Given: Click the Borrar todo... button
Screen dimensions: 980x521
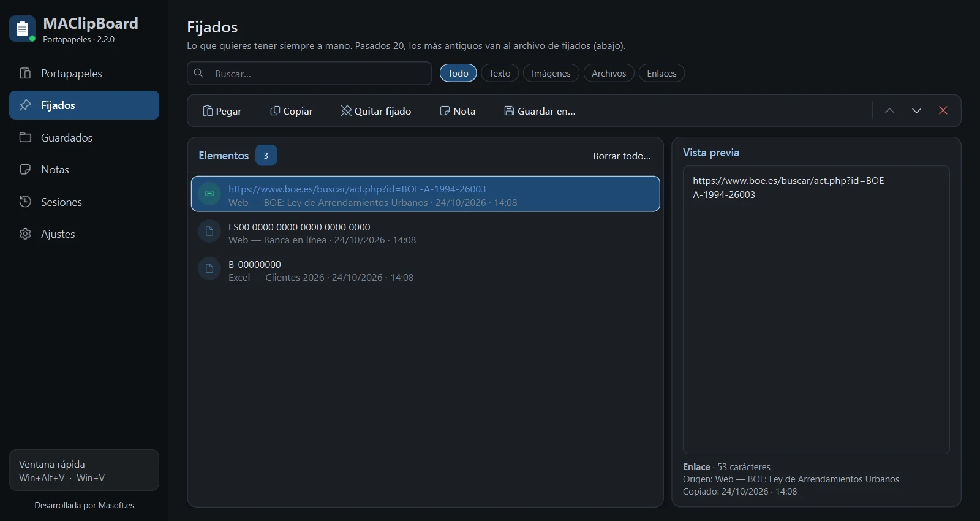Looking at the screenshot, I should (x=622, y=156).
